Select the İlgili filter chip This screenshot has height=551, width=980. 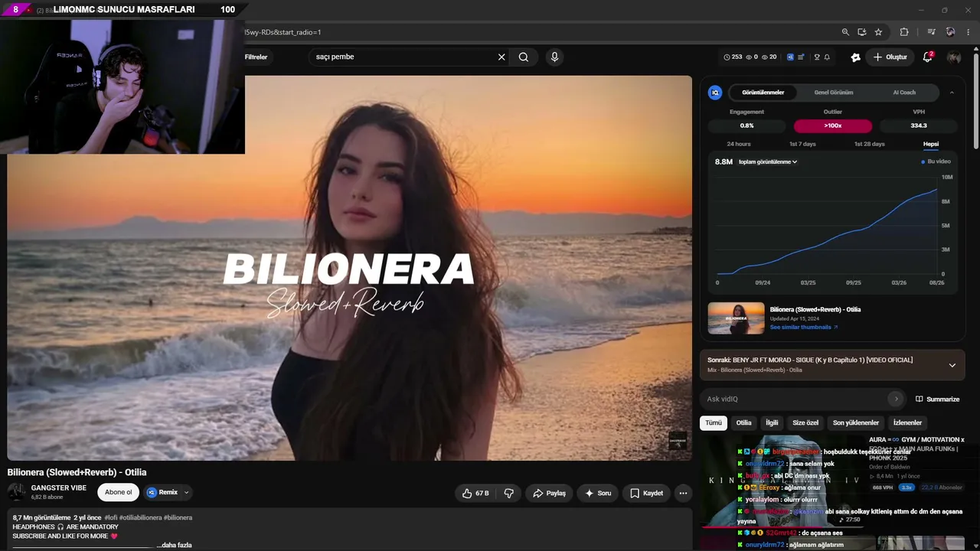click(773, 422)
